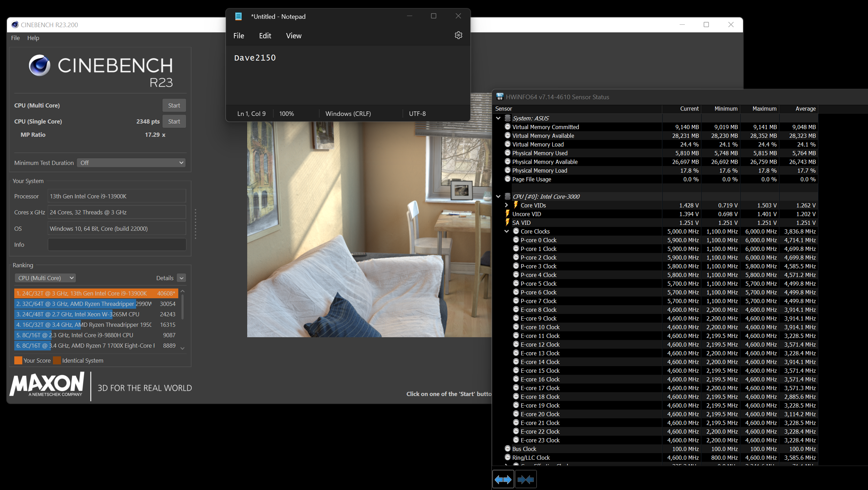Expand the ranking Details arrow button
This screenshot has height=490, width=868.
click(181, 278)
